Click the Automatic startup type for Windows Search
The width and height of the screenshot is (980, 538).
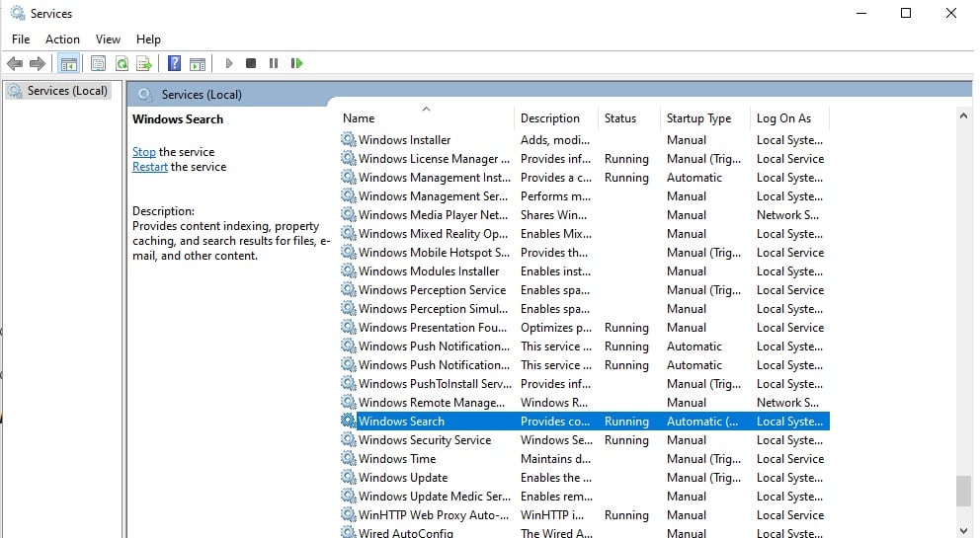pos(702,422)
